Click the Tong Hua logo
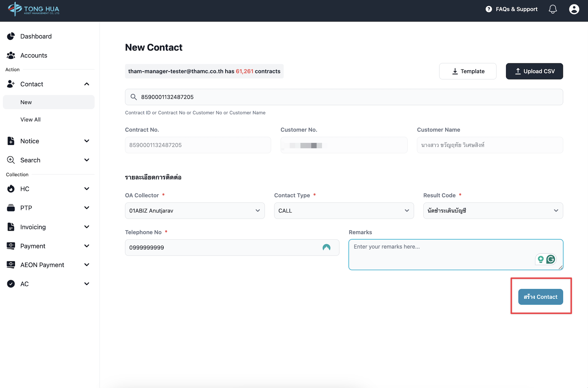Screen dimensions: 588x388 tap(34, 9)
